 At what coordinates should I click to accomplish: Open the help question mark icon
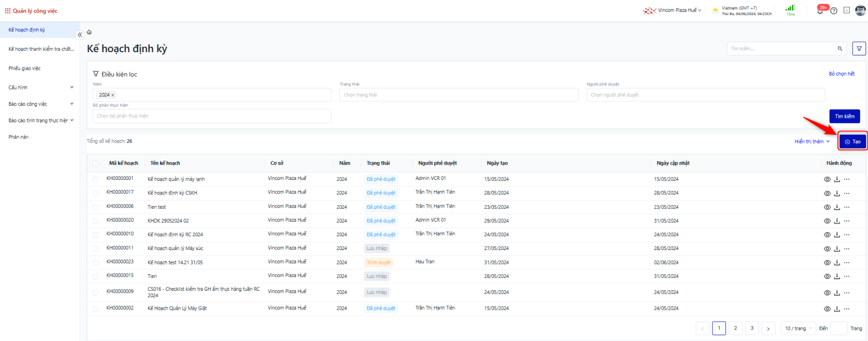pos(834,10)
